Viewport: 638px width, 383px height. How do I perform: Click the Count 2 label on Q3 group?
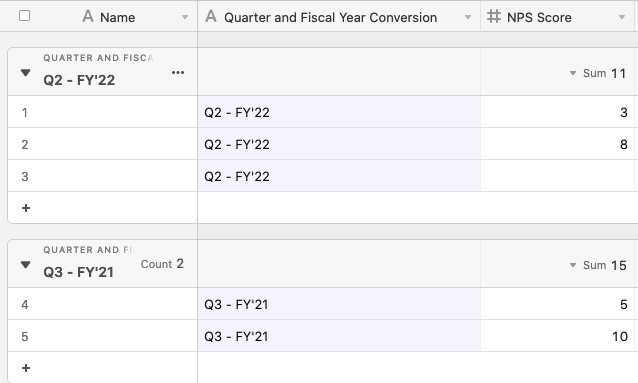point(162,264)
